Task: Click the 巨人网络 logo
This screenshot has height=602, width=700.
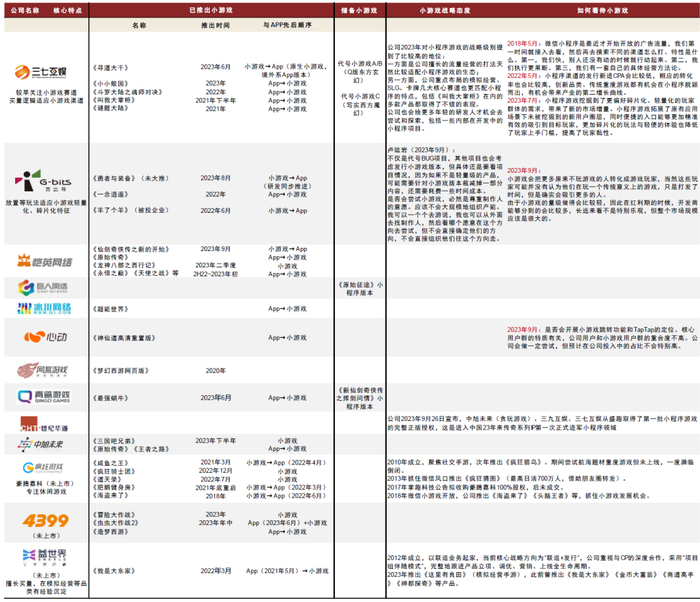Action: (x=43, y=287)
